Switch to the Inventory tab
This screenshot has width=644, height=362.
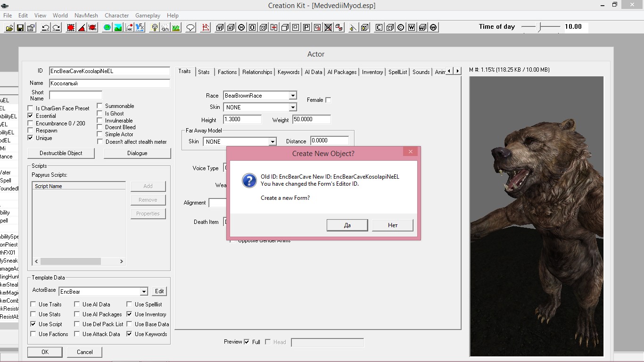372,72
